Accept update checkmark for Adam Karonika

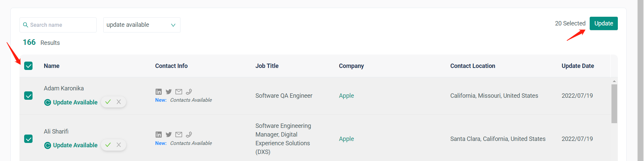coord(108,102)
